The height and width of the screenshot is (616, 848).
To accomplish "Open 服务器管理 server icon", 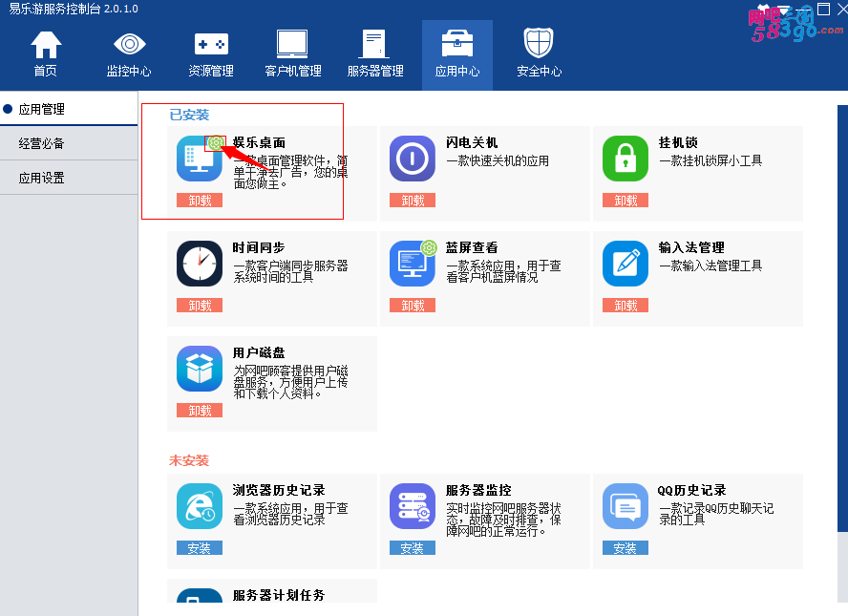I will point(373,44).
